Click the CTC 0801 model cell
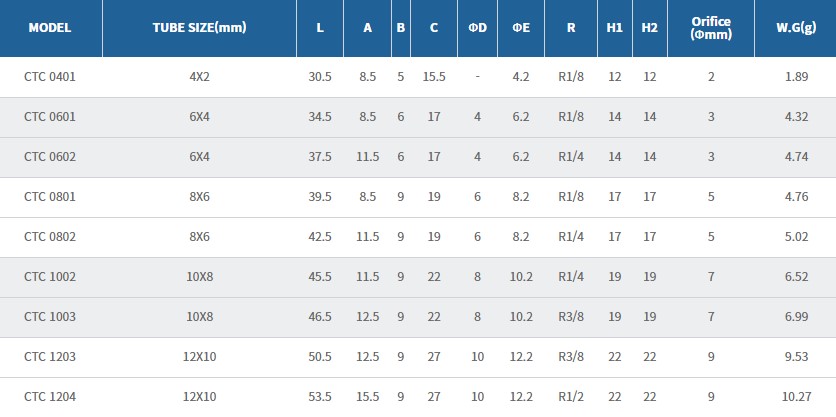This screenshot has height=417, width=836. [50, 197]
